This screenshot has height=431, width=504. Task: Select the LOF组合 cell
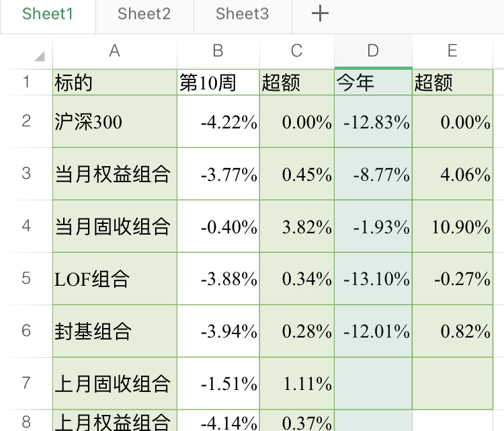[114, 278]
